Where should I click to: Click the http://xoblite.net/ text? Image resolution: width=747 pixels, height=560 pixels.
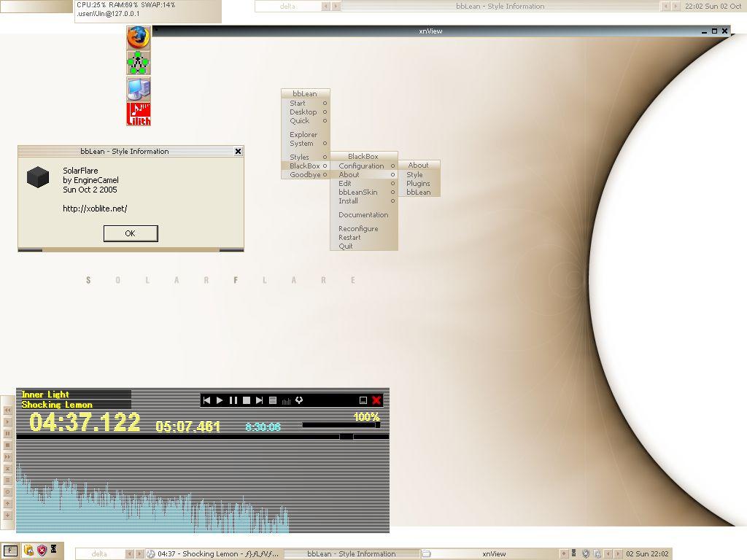point(95,208)
